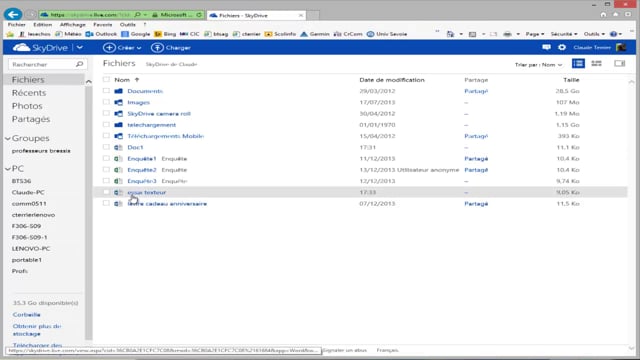The image size is (640, 360).
Task: Open the Page command bar dropdown
Action: tap(534, 34)
